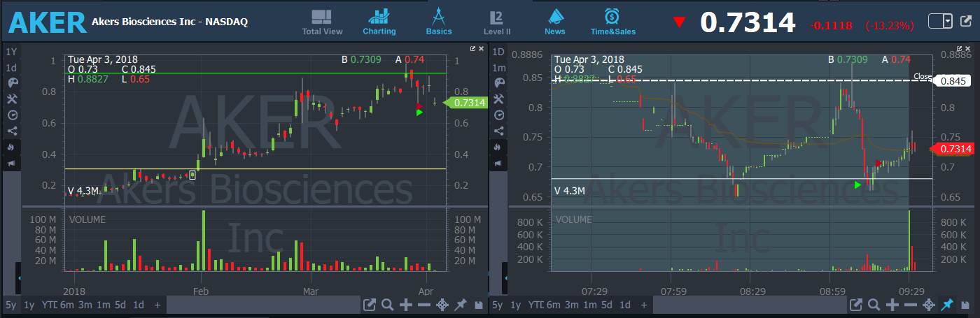This screenshot has width=980, height=318.
Task: Open right chart 1m interval dropdown
Action: point(498,68)
